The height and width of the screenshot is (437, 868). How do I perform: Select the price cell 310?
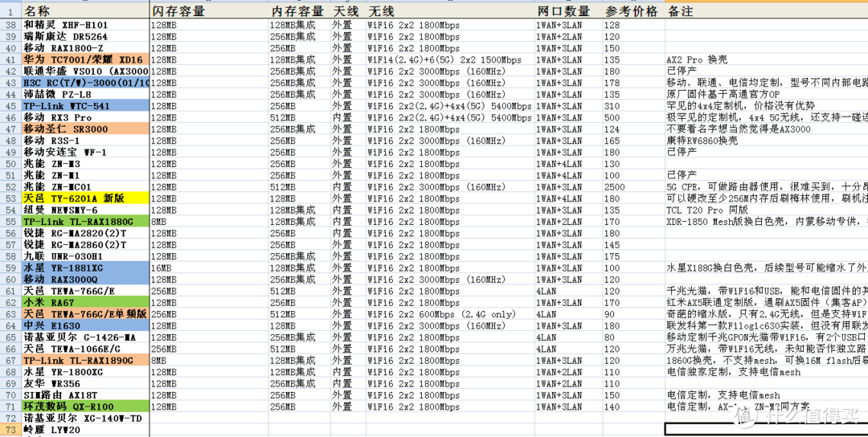[634, 106]
